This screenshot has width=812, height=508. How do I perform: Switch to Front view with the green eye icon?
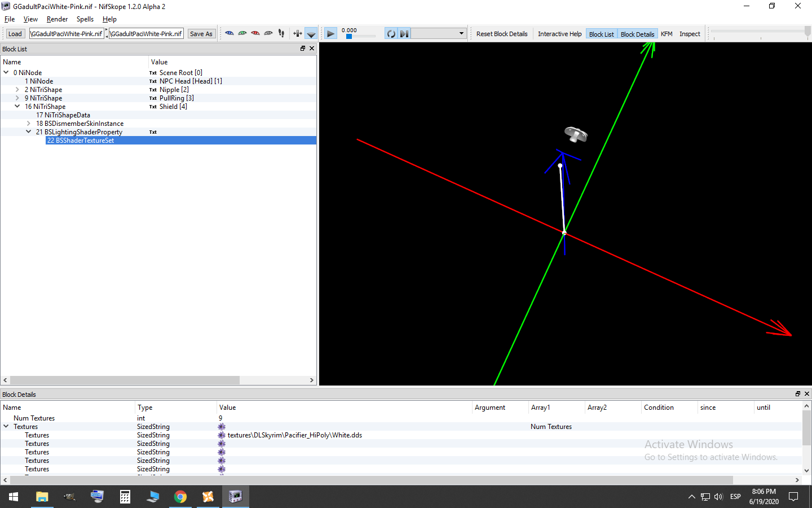tap(242, 33)
